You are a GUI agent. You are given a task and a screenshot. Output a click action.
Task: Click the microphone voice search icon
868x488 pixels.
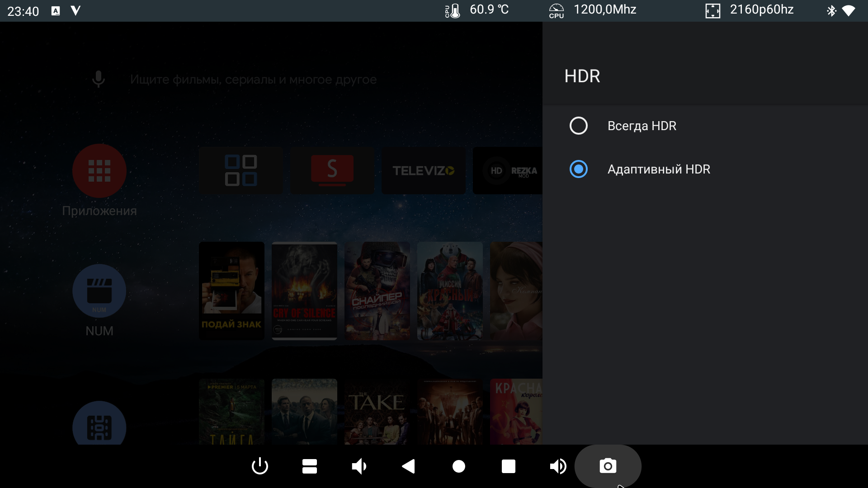point(99,80)
